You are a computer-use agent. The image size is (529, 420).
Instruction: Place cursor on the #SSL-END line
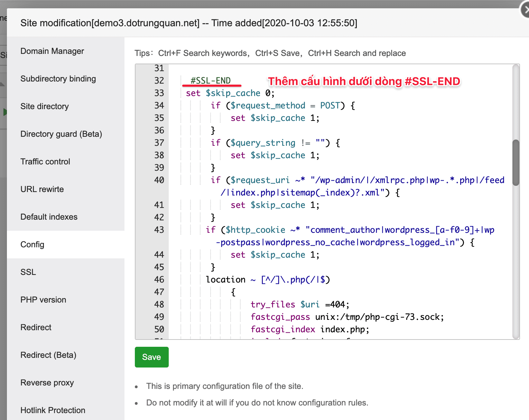211,81
